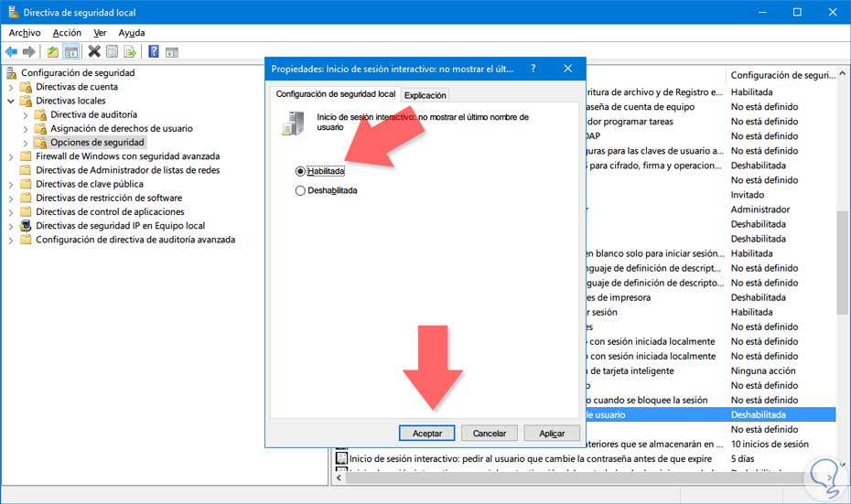Click the directiva de auditoría avanzada folder icon
Screen dimensions: 851x504
pos(26,240)
